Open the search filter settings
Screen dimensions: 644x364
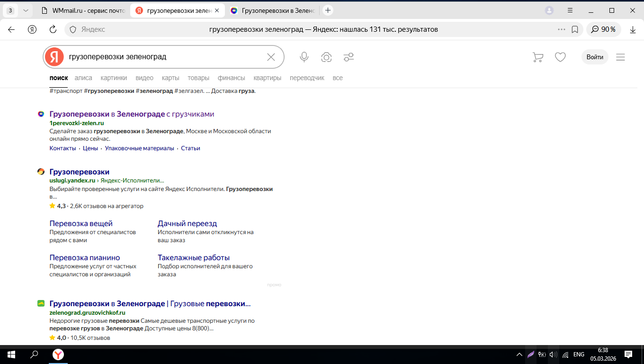349,57
